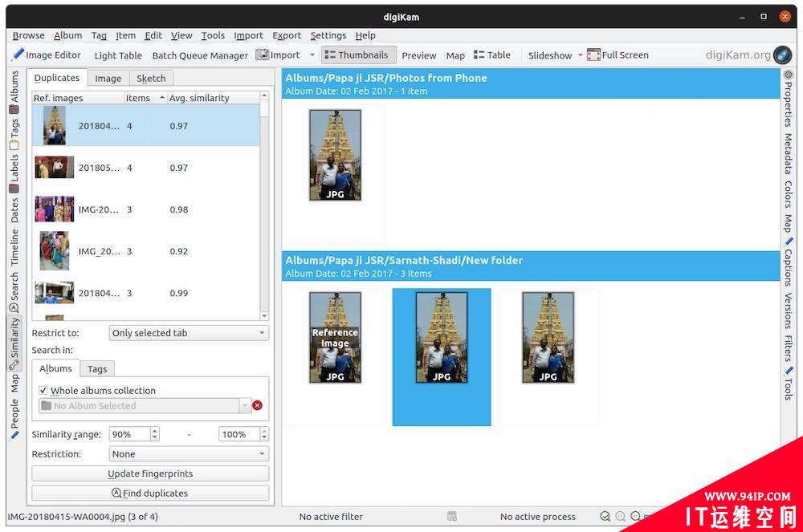Sort by Items column header
The height and width of the screenshot is (532, 803).
[x=145, y=98]
